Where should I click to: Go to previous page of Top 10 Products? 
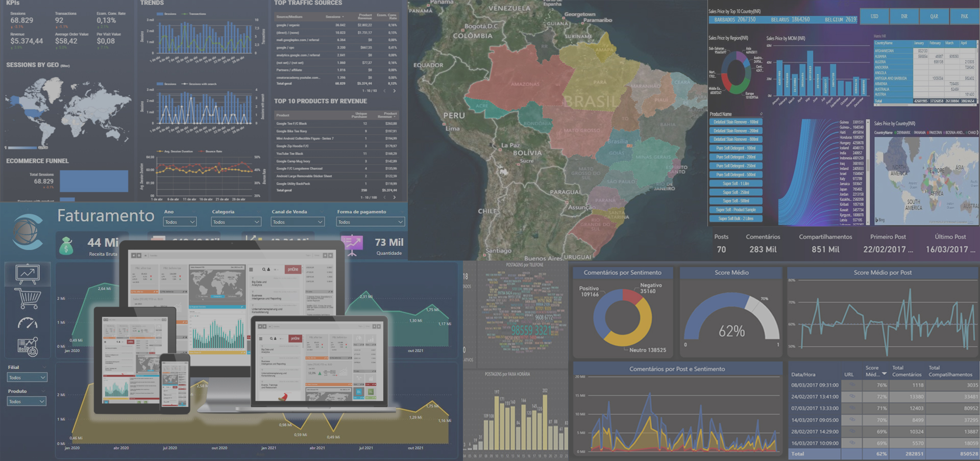(x=384, y=197)
